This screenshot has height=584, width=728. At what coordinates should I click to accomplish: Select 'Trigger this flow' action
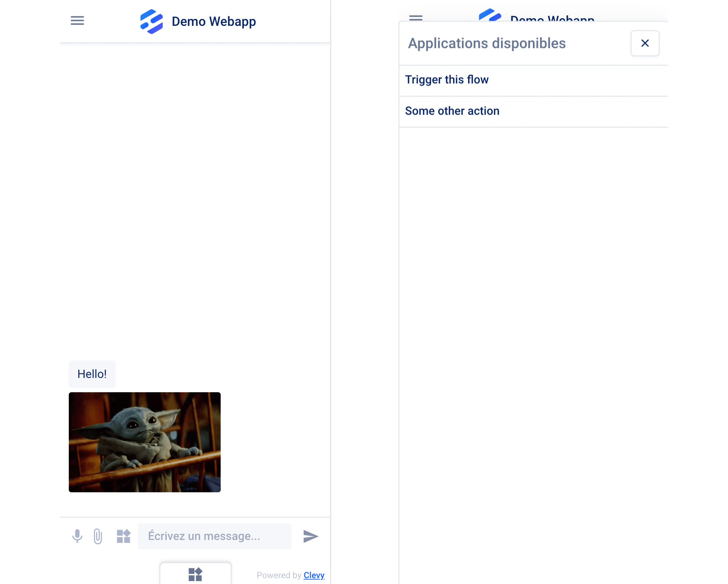[x=534, y=80]
